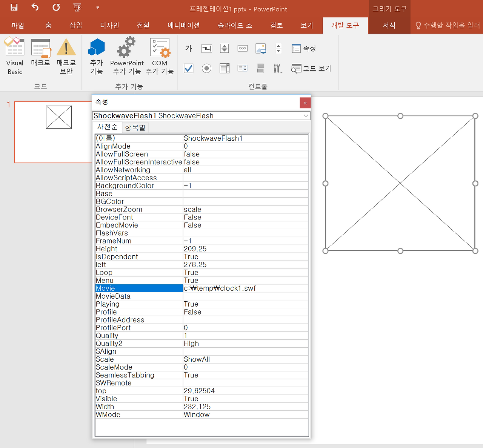Open 매크로 보안 (Macro Security) settings
This screenshot has width=483, height=448.
(66, 56)
